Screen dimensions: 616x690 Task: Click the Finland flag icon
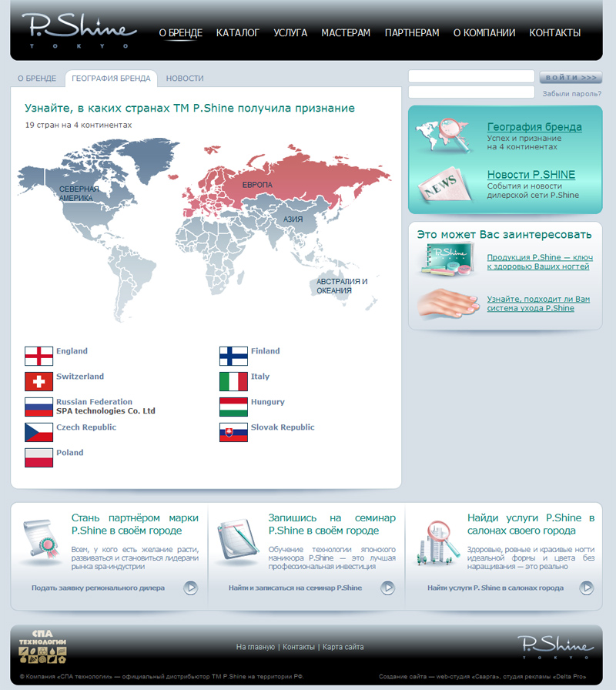click(x=233, y=356)
